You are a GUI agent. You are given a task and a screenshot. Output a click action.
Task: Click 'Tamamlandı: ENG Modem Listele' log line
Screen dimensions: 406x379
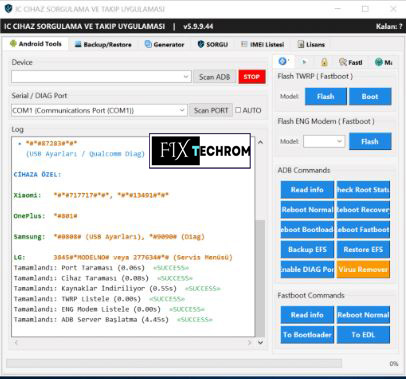[x=109, y=309]
